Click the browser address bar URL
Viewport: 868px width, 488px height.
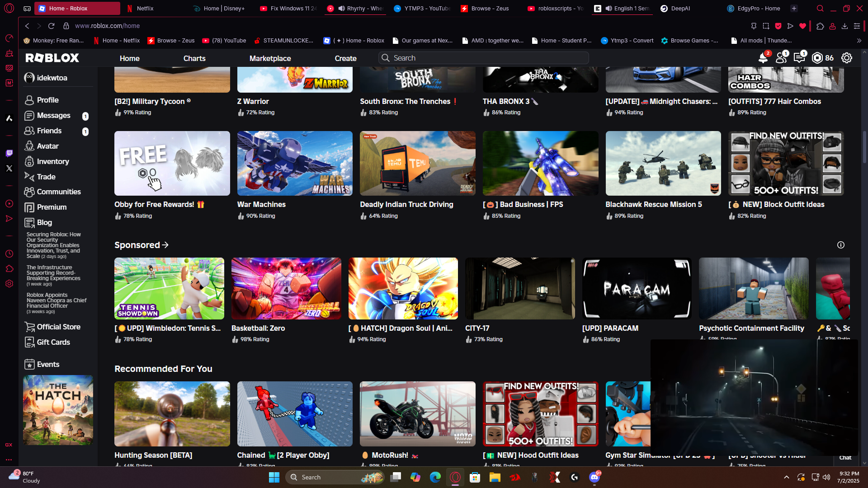(x=107, y=26)
